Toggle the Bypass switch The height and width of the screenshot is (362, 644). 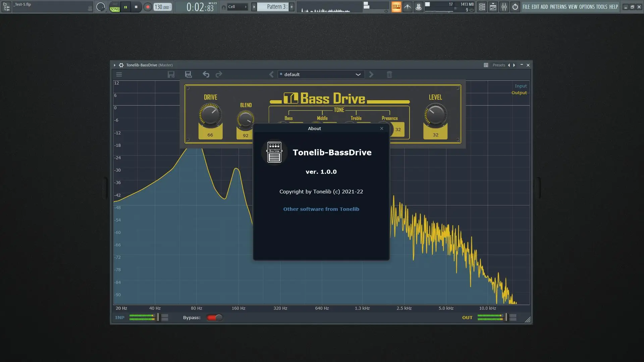point(215,317)
